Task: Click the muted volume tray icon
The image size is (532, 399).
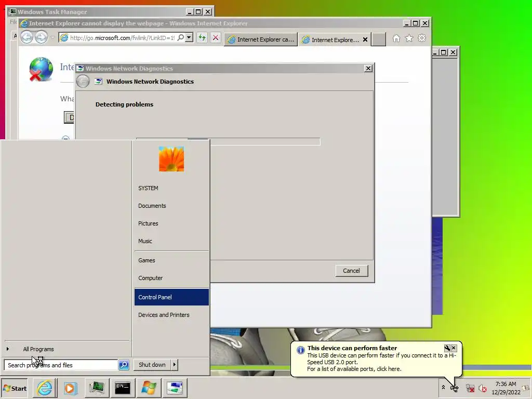Action: 482,388
